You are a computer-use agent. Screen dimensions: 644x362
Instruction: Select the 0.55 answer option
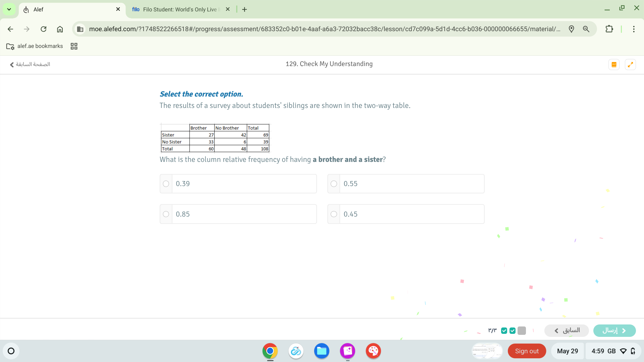pos(334,184)
